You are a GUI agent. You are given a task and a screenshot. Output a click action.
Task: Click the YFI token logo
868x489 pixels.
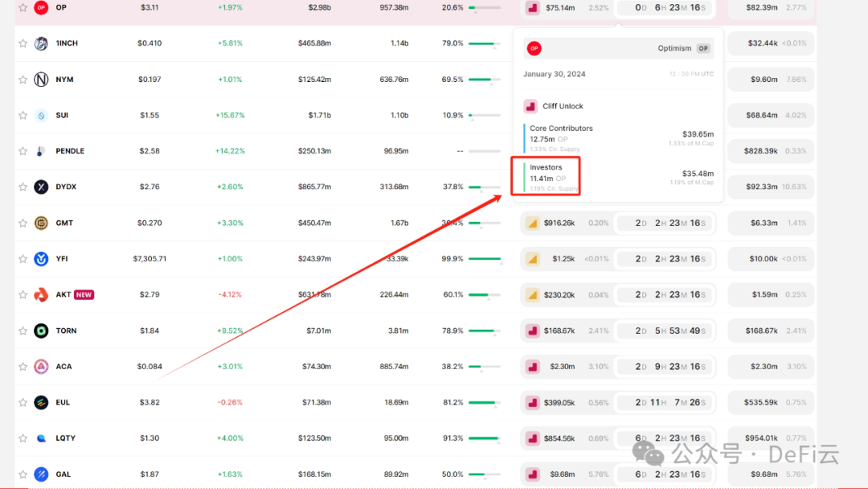click(41, 259)
